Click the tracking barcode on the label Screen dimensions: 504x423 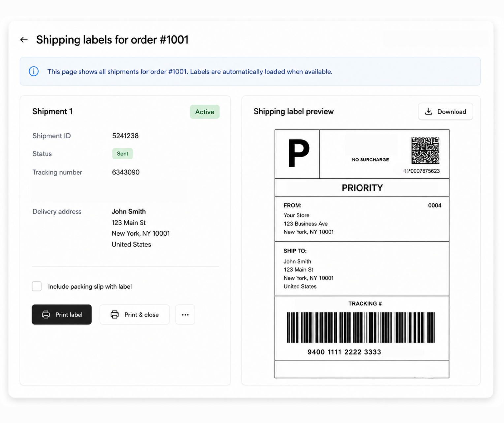click(x=361, y=328)
